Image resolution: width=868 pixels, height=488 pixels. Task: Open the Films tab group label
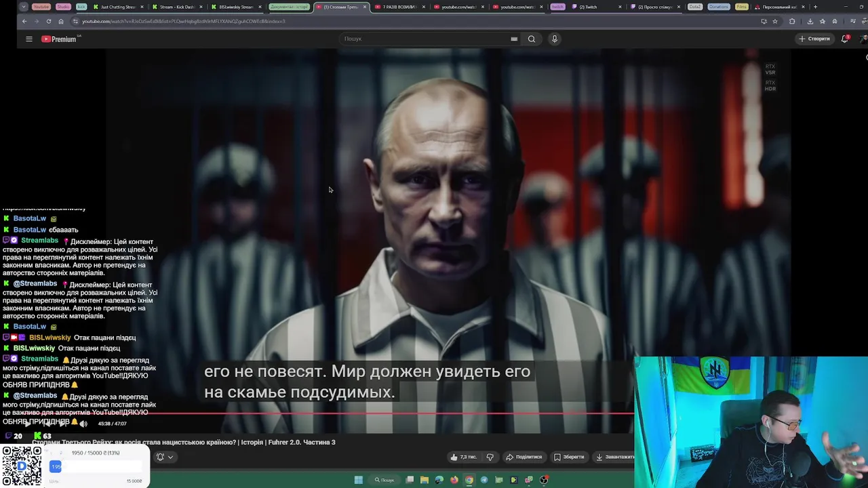(x=741, y=7)
